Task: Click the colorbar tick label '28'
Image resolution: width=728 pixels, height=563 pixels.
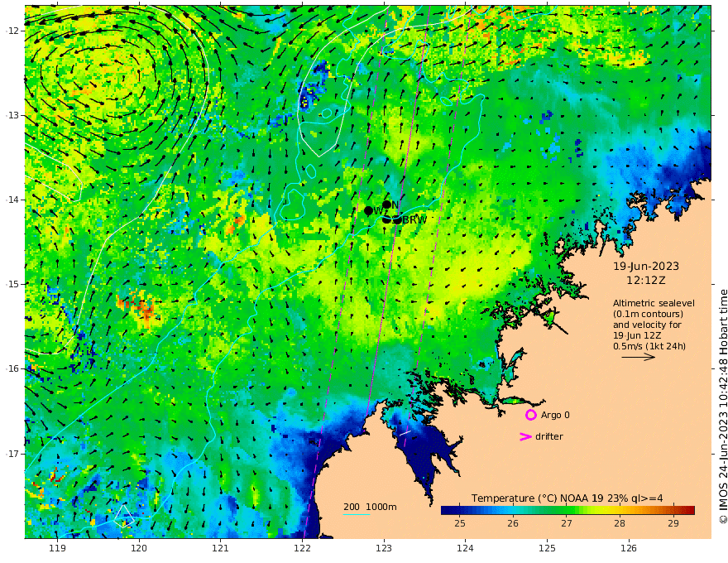Action: (620, 523)
